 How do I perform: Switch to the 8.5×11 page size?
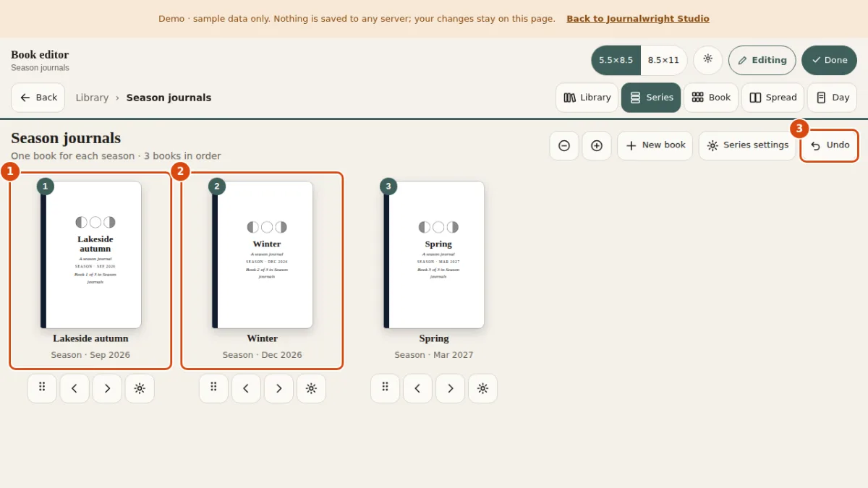coord(663,60)
